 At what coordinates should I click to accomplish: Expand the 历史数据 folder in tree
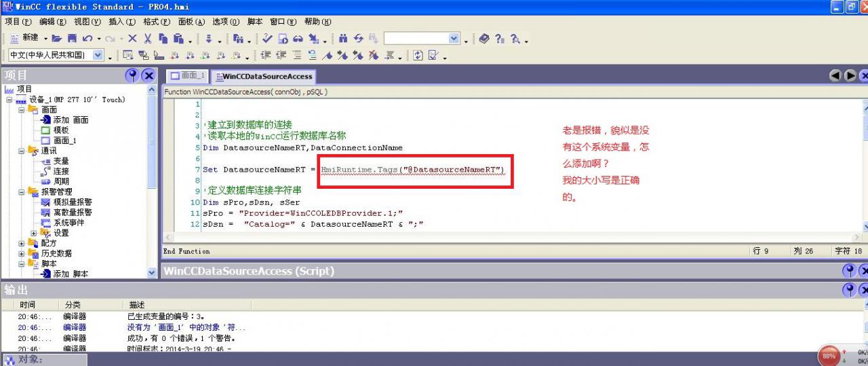pyautogui.click(x=21, y=253)
